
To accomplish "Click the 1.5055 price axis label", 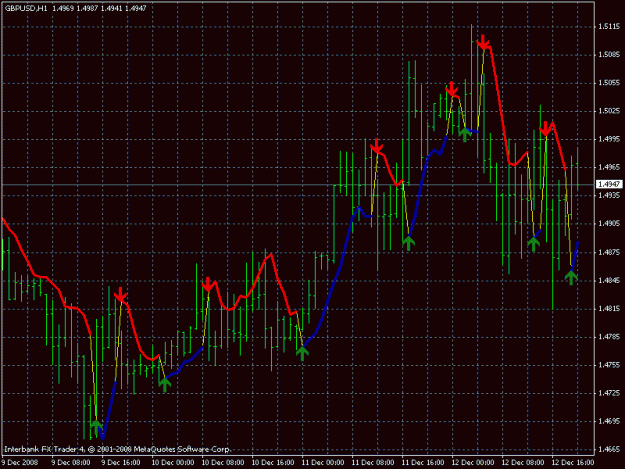I will click(609, 83).
